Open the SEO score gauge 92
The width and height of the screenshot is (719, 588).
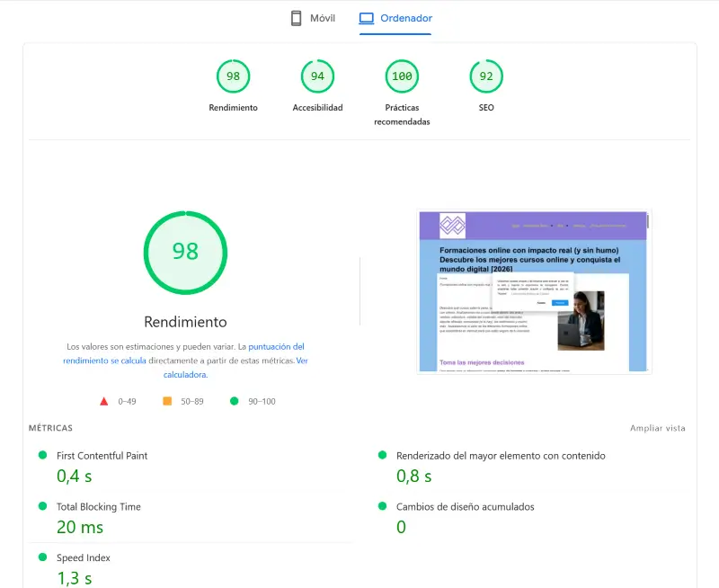click(486, 76)
